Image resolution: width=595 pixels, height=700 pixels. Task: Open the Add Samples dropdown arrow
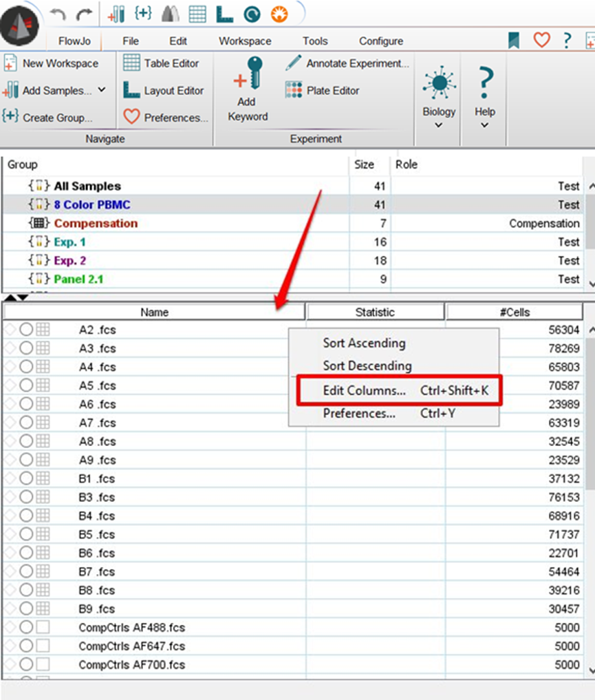[102, 89]
